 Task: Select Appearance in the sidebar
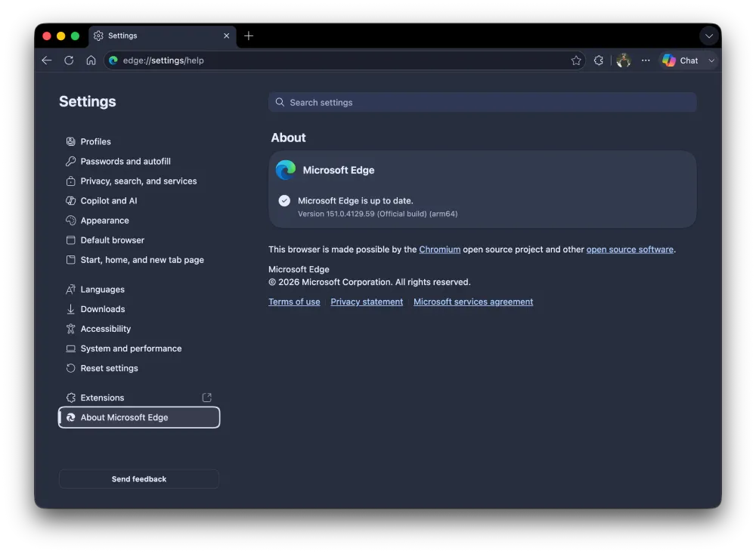[139, 221]
